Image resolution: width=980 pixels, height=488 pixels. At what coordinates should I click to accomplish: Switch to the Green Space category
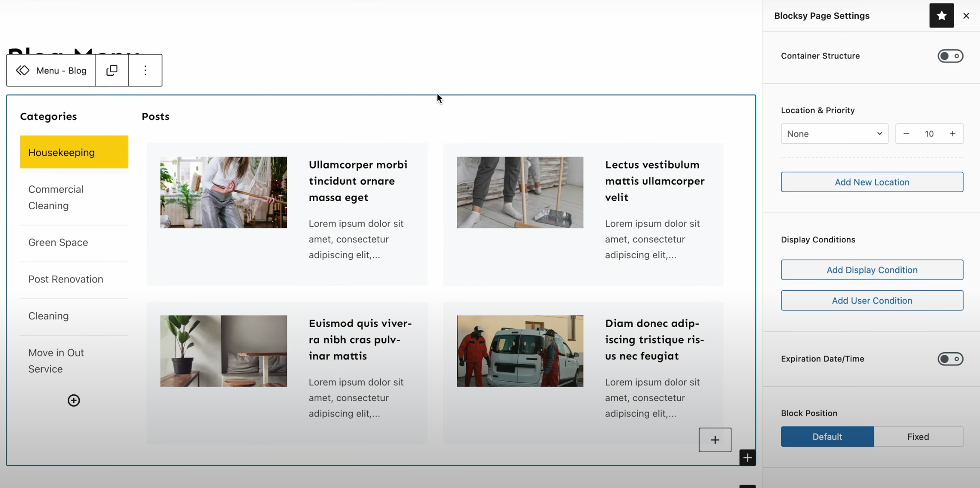(x=58, y=243)
